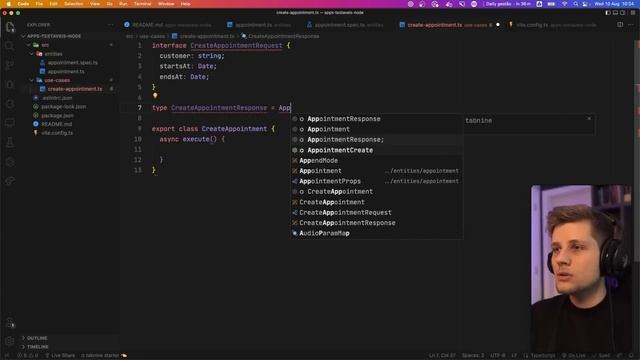Toggle bottom panel layout icon
640x360 pixels.
[616, 13]
